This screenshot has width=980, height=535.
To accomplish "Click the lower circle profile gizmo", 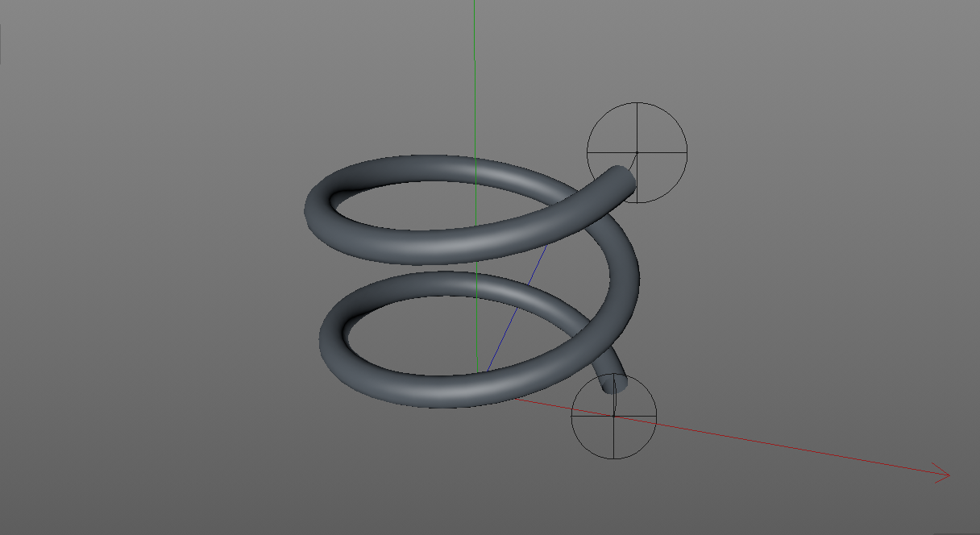I will click(x=614, y=417).
